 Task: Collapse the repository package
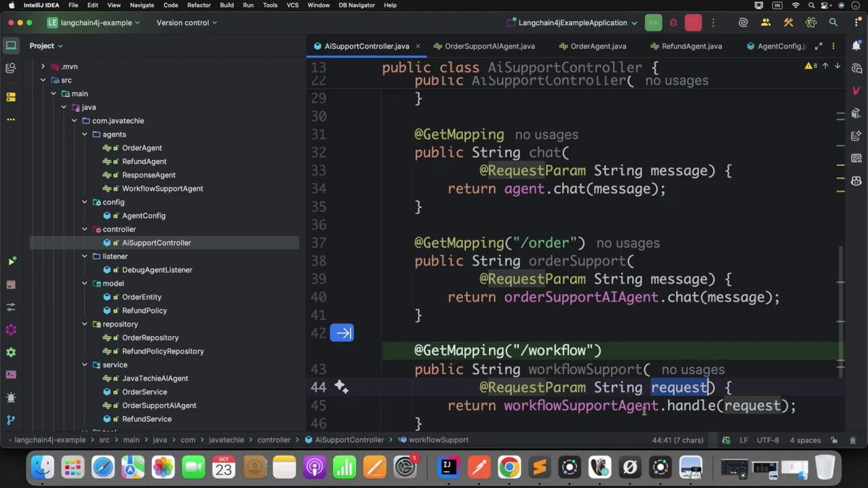pyautogui.click(x=85, y=324)
